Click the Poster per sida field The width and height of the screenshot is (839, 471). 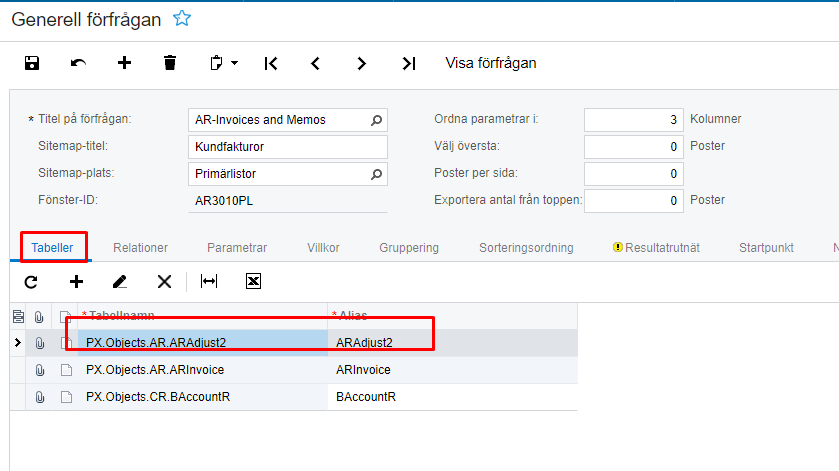click(x=634, y=174)
